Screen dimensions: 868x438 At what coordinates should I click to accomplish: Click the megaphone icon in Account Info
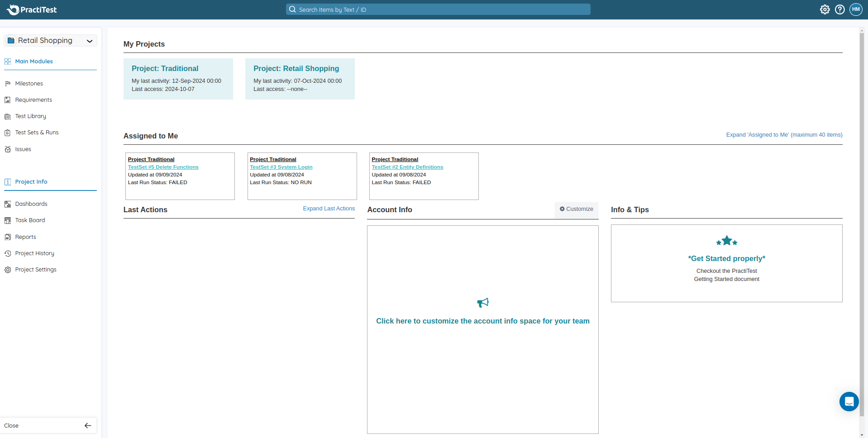pos(482,303)
